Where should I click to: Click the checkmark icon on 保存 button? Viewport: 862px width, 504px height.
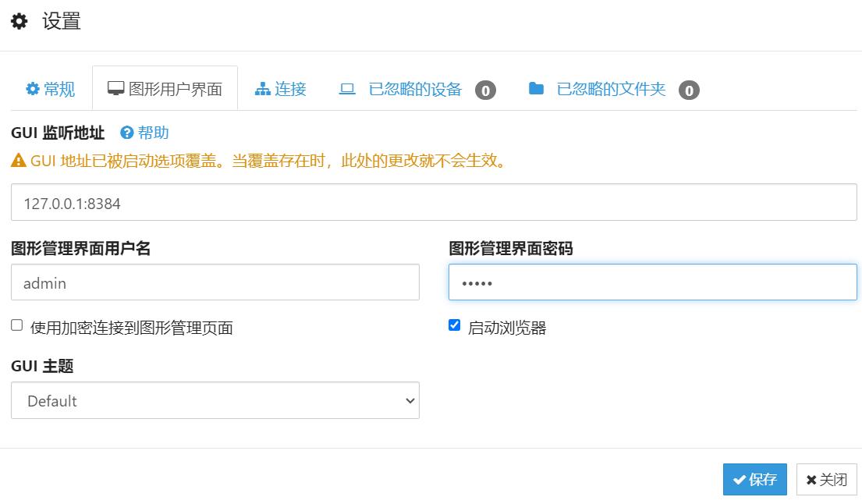click(740, 480)
